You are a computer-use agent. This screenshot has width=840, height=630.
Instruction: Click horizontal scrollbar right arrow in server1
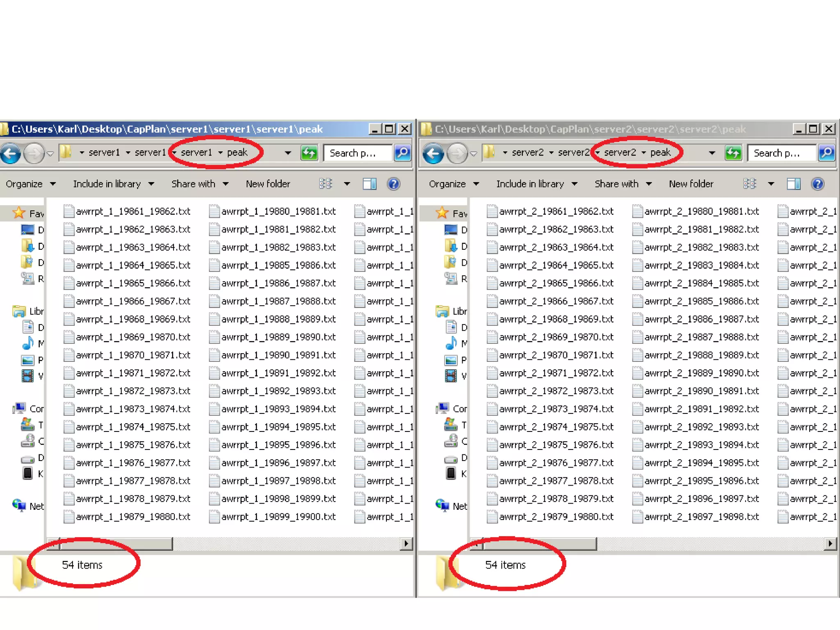[406, 543]
